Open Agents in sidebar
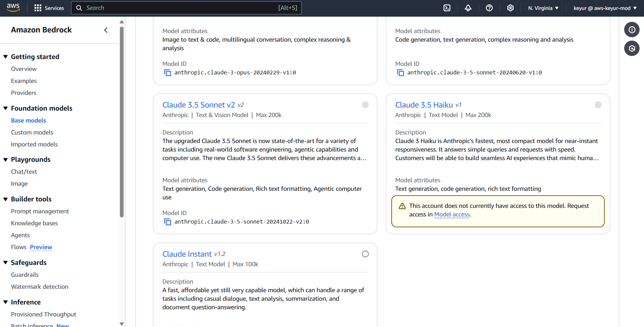The width and height of the screenshot is (644, 327). tap(20, 235)
